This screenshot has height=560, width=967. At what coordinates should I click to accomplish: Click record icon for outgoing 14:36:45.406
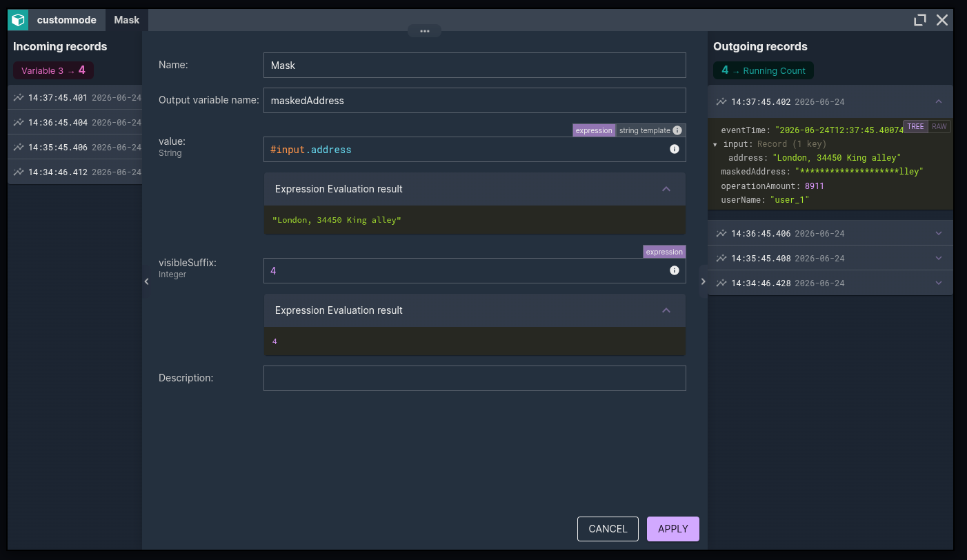(721, 233)
